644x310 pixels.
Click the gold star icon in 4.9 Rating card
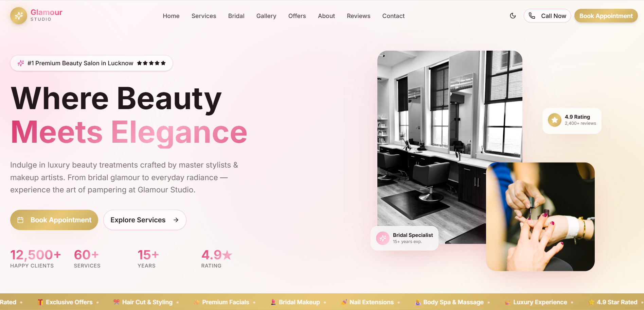(555, 120)
